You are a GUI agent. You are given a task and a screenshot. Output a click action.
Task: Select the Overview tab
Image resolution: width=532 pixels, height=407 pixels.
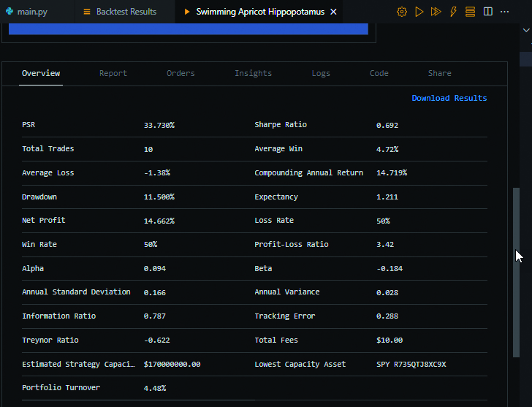[41, 73]
